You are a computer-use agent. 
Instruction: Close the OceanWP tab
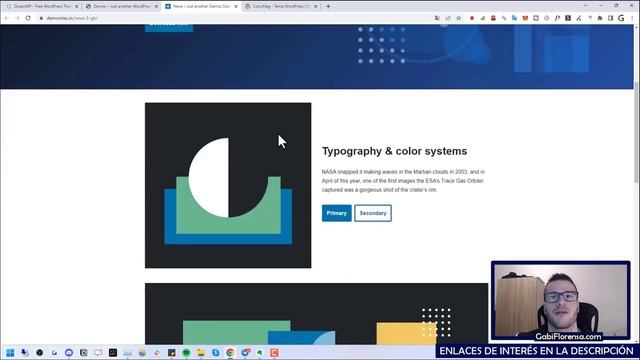click(76, 7)
